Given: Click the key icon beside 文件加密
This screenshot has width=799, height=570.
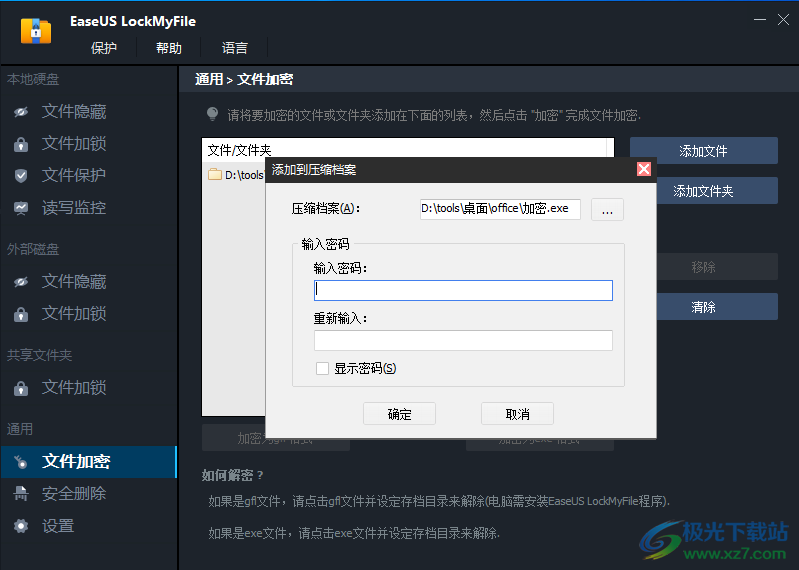Looking at the screenshot, I should 21,462.
